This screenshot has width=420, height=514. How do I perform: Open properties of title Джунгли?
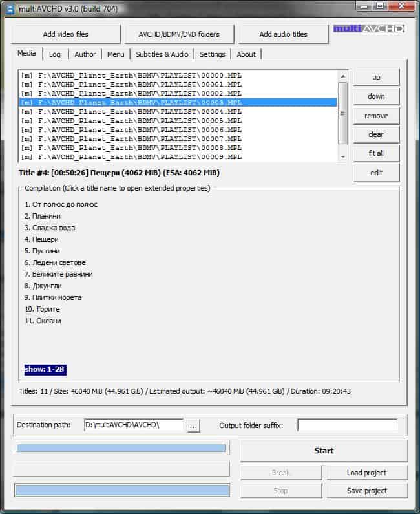[x=43, y=286]
